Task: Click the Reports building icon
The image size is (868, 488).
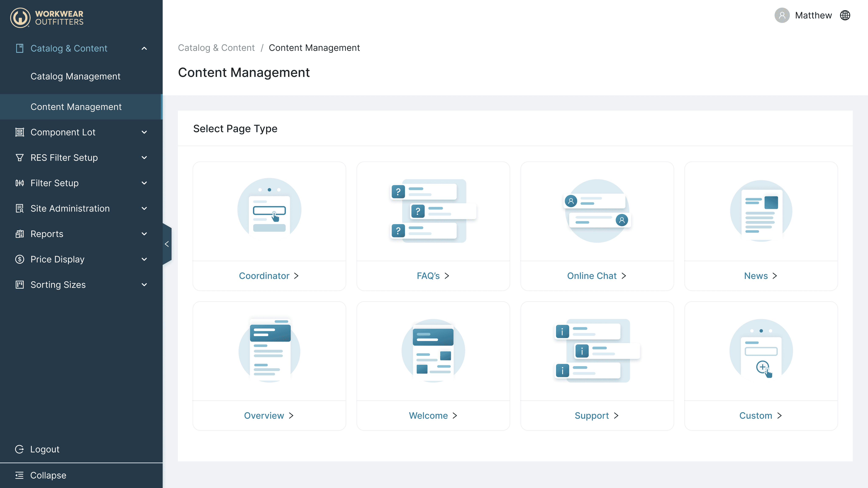Action: 19,234
